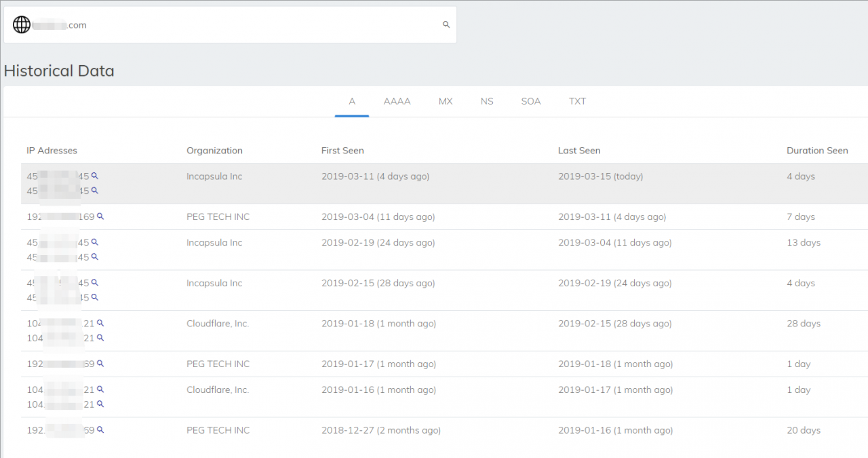The width and height of the screenshot is (868, 458).
Task: Select "Cloudflare, Inc." in the row first seen 2019-01-16
Action: [x=218, y=390]
